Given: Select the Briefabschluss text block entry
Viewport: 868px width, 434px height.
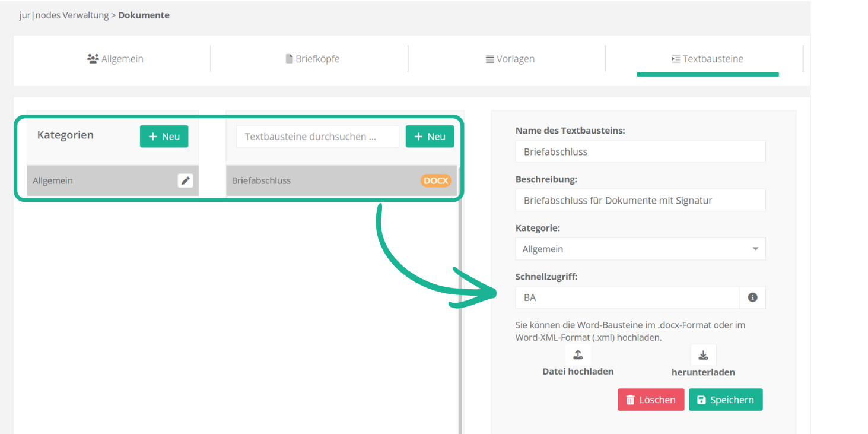Looking at the screenshot, I should coord(320,180).
